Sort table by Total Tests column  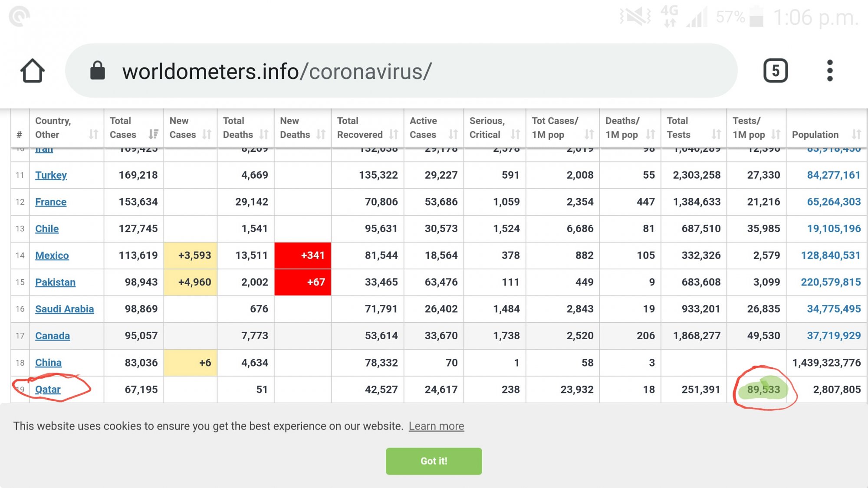[x=694, y=128]
